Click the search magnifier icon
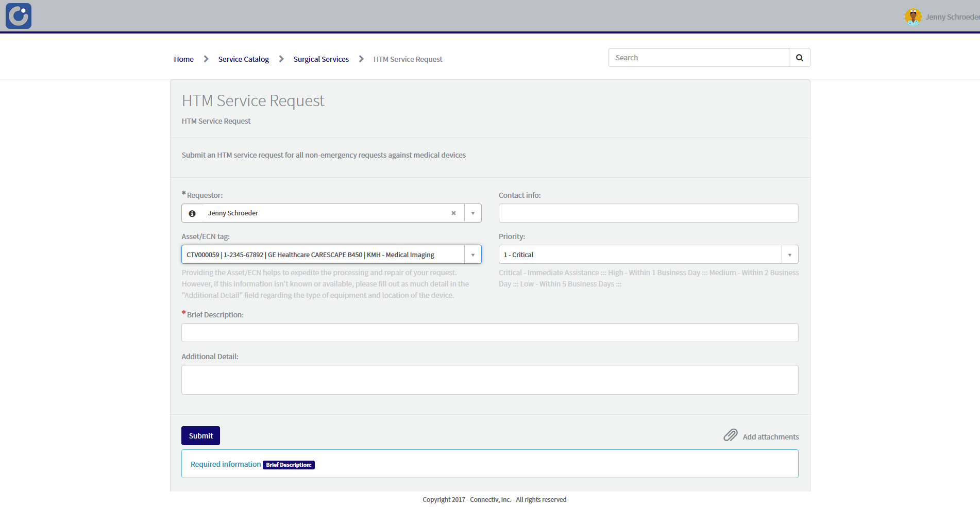 (x=799, y=57)
